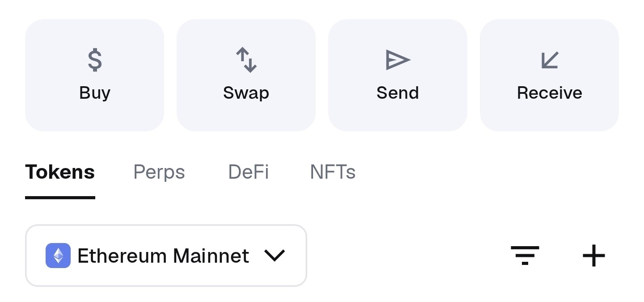Click the underline beneath Tokens tab
This screenshot has width=644, height=302.
coord(60,197)
